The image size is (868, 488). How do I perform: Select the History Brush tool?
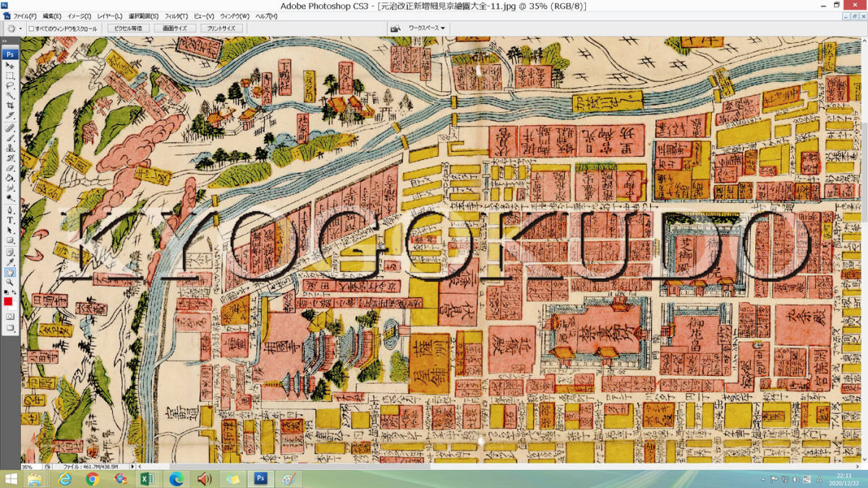[10, 158]
